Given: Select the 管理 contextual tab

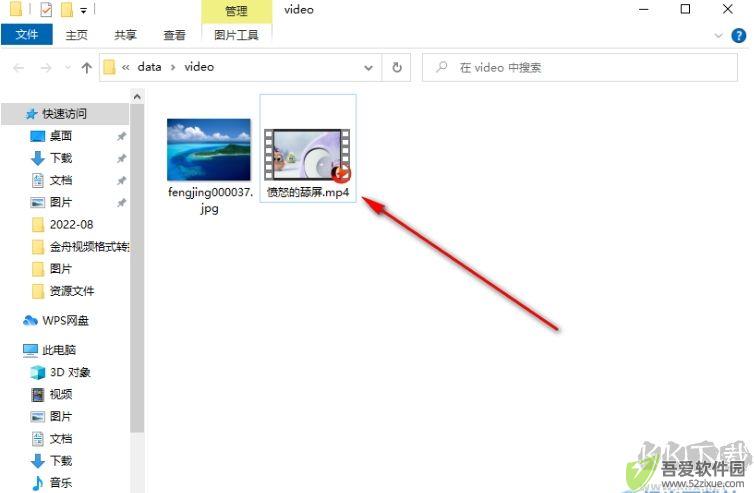Looking at the screenshot, I should click(236, 11).
